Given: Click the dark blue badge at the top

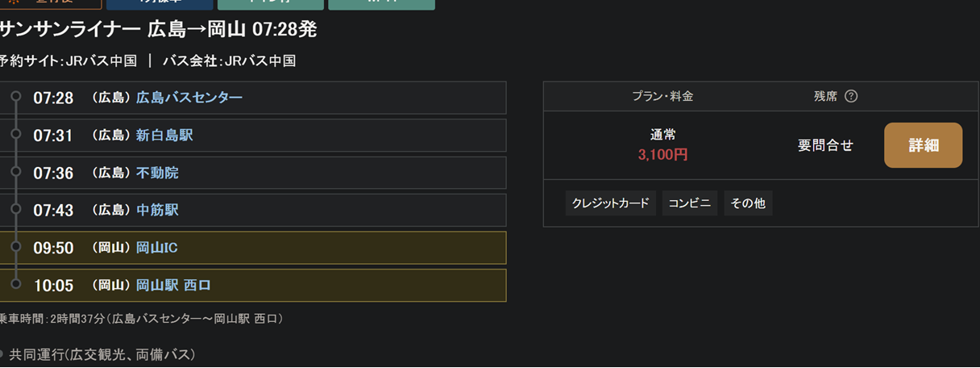Looking at the screenshot, I should click(x=171, y=3).
